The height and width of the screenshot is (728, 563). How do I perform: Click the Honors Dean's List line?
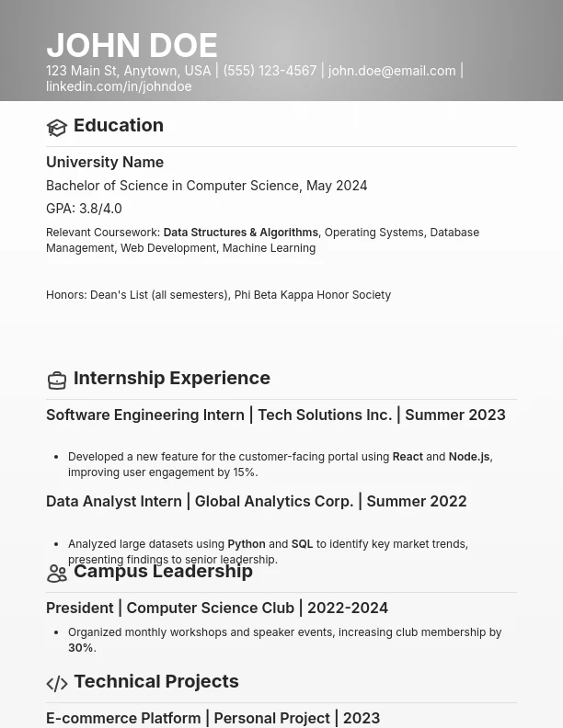click(x=218, y=295)
